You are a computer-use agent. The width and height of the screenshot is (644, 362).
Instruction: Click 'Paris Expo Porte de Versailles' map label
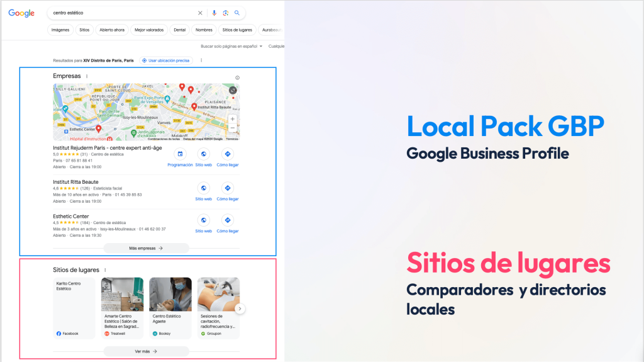pyautogui.click(x=149, y=99)
